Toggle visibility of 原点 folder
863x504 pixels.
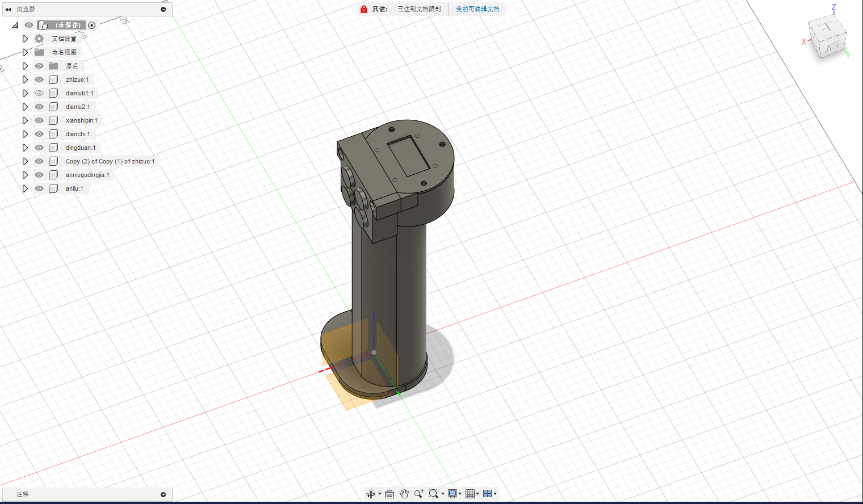[39, 66]
